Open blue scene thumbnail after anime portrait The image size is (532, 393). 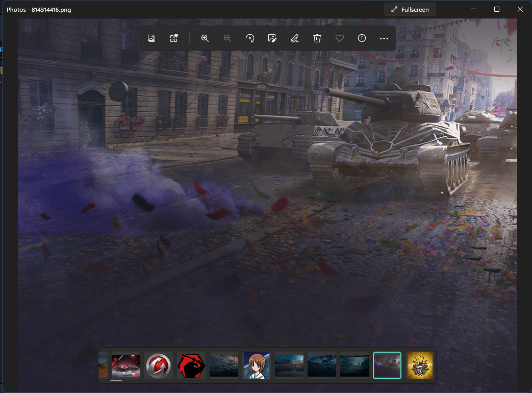[x=289, y=365]
